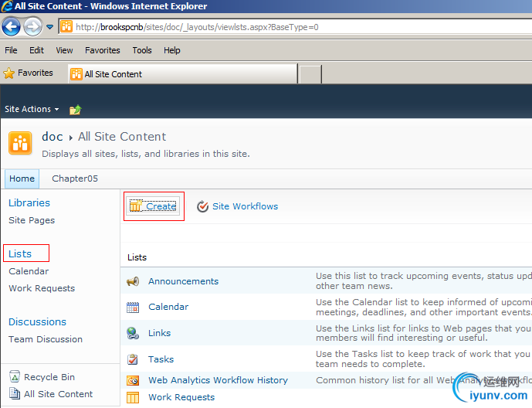This screenshot has width=532, height=408.
Task: Click the Links globe icon
Action: coord(133,333)
